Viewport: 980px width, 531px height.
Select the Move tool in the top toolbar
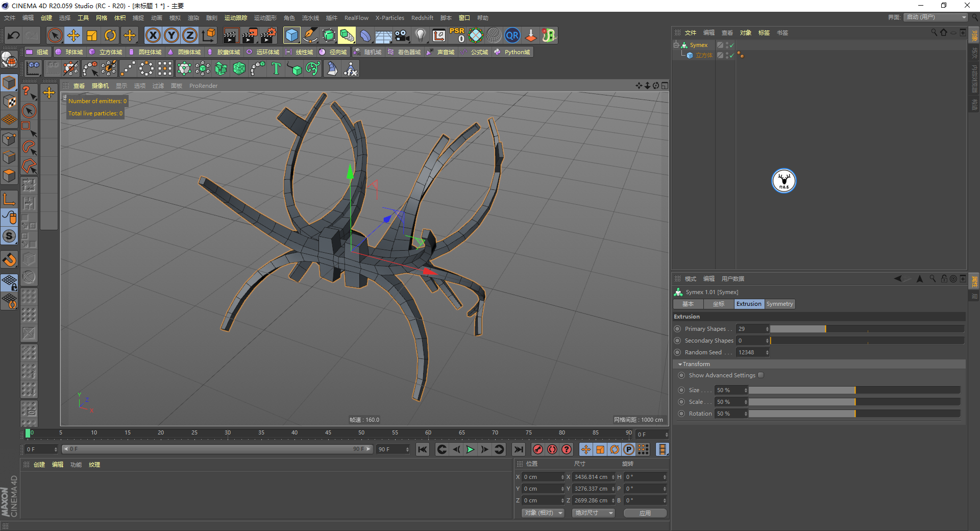coord(73,35)
